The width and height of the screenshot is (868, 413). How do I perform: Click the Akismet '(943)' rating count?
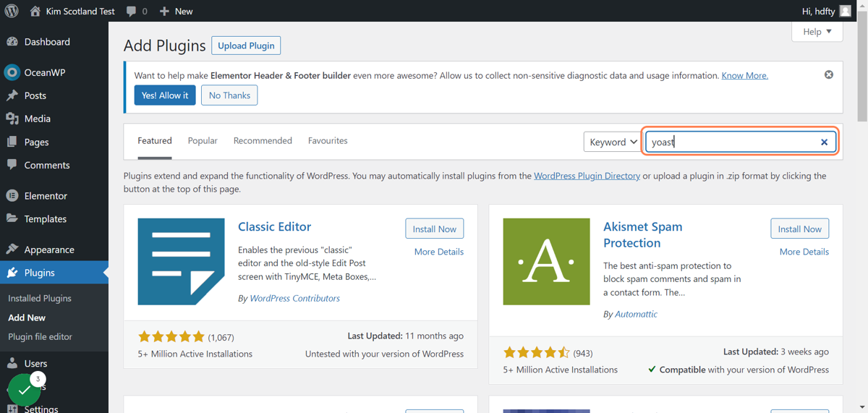point(583,353)
